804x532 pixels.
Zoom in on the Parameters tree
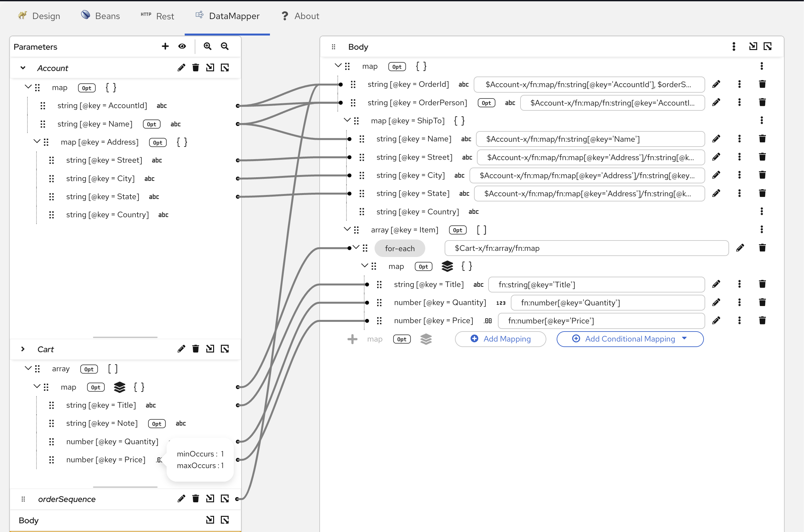(x=207, y=46)
